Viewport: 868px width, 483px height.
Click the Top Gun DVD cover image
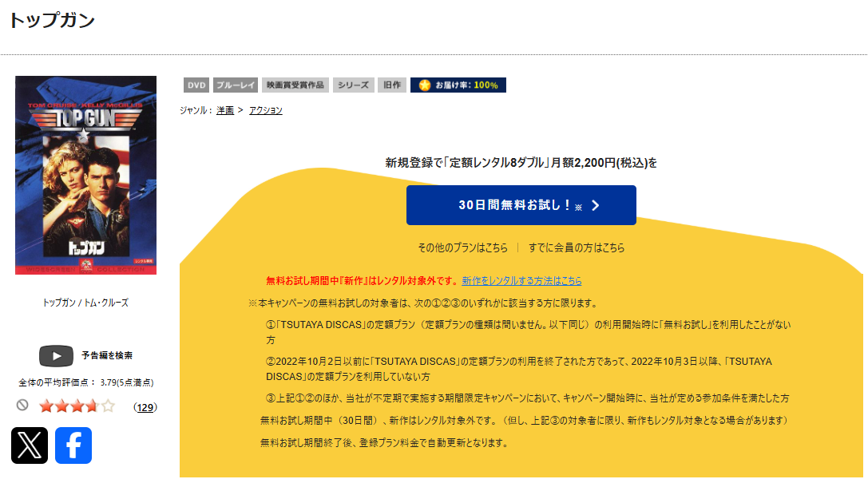tap(85, 174)
